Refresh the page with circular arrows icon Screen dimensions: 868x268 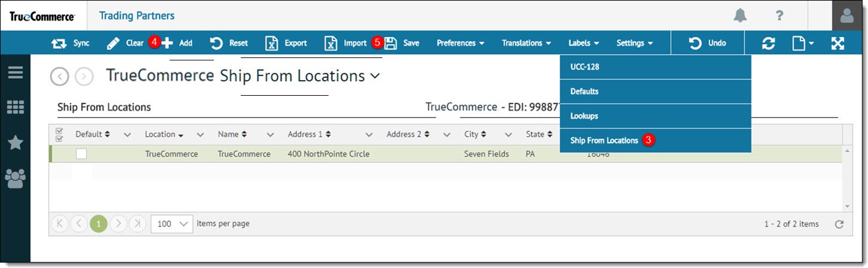pos(769,43)
